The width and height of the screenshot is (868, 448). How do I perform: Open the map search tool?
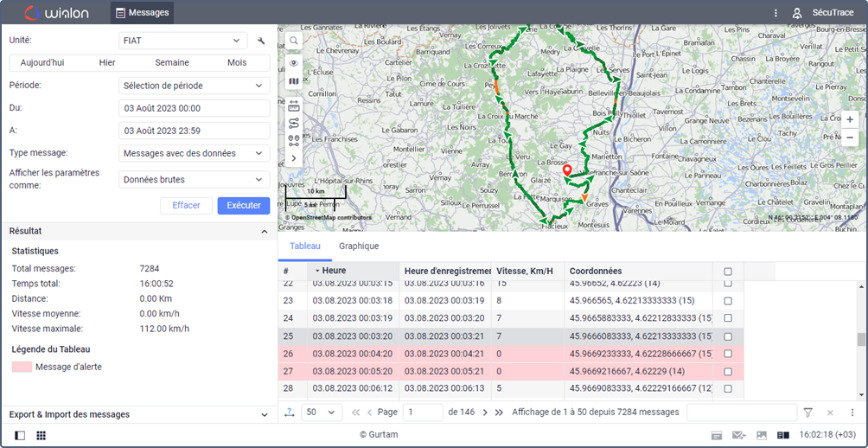294,41
